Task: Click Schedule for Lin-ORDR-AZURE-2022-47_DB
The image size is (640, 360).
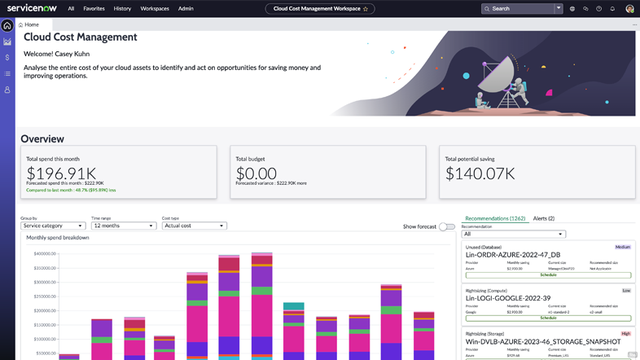Action: (x=548, y=275)
